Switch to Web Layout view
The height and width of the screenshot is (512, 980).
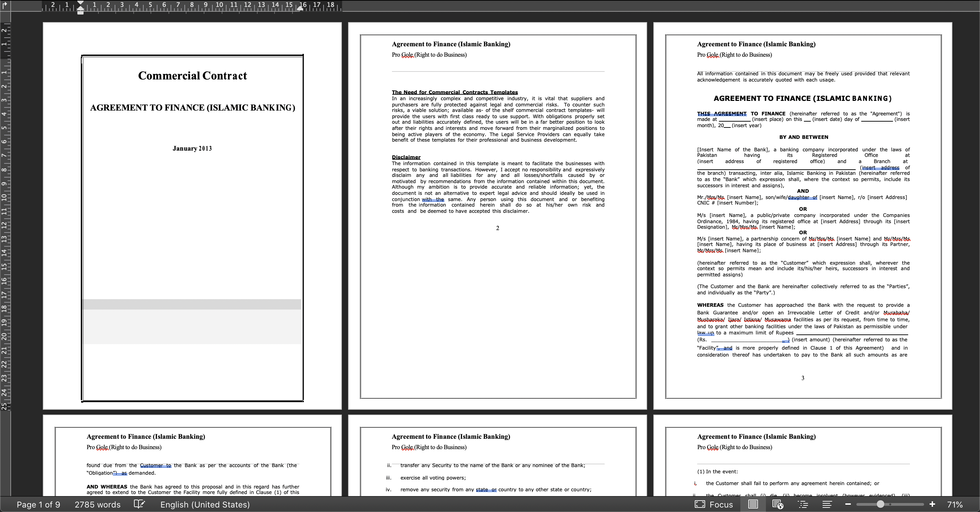[x=778, y=504]
